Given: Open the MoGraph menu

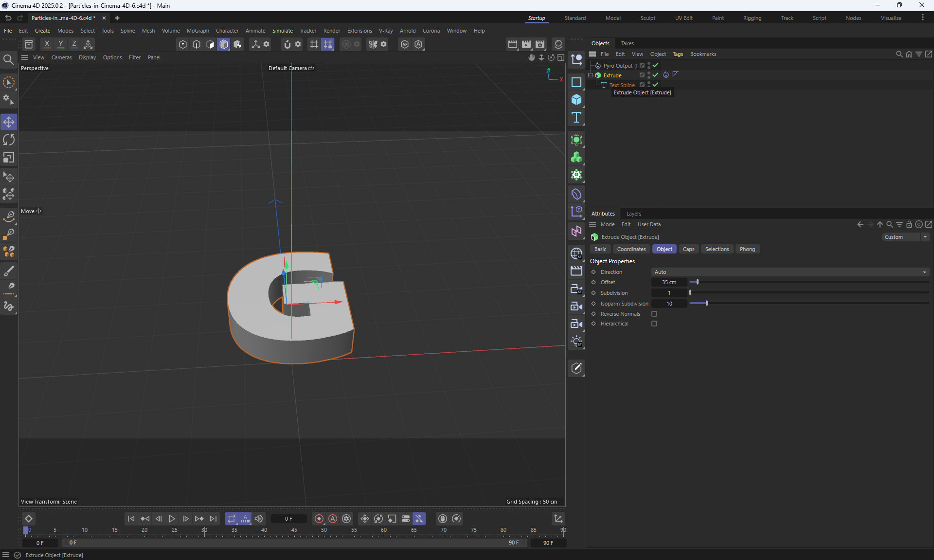Looking at the screenshot, I should pos(198,31).
